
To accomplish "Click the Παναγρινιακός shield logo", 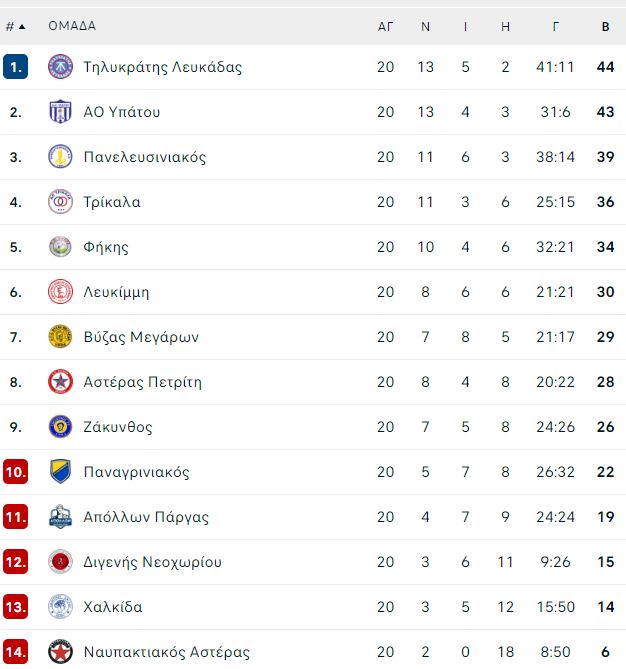I will pos(60,471).
